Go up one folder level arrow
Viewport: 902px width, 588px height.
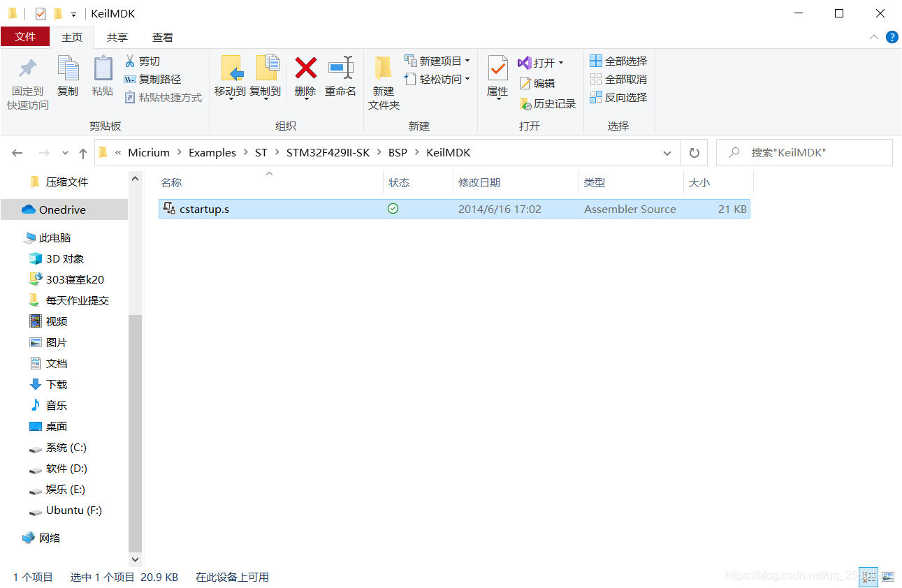83,153
